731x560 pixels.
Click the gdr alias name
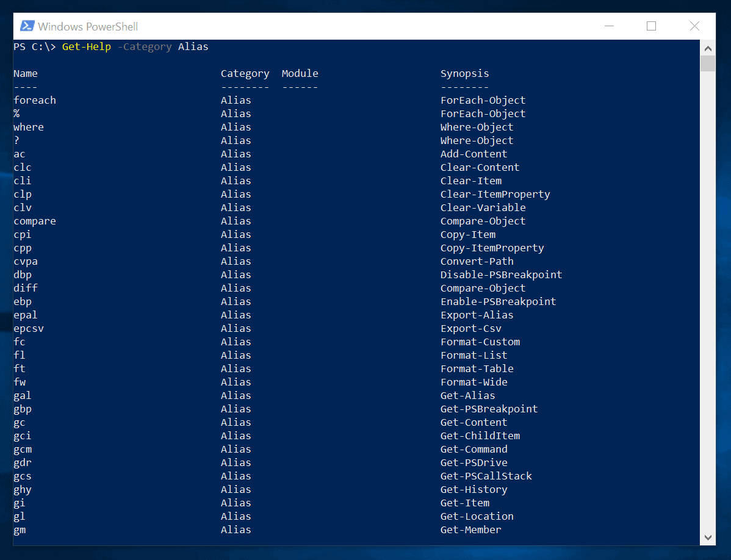click(x=23, y=463)
